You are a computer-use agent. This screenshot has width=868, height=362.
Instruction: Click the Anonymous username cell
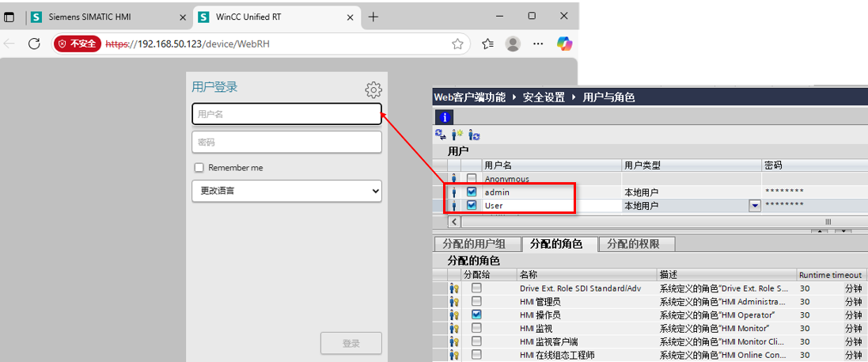pyautogui.click(x=552, y=178)
